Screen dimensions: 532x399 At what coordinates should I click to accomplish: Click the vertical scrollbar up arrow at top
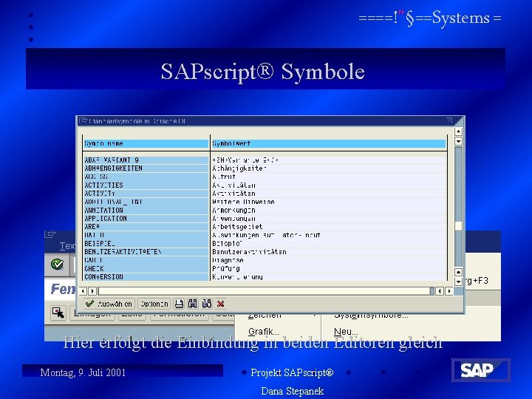click(458, 132)
